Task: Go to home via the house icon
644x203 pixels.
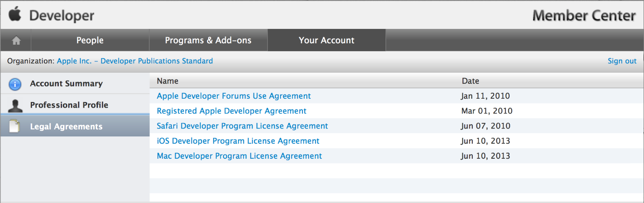Action: point(16,41)
